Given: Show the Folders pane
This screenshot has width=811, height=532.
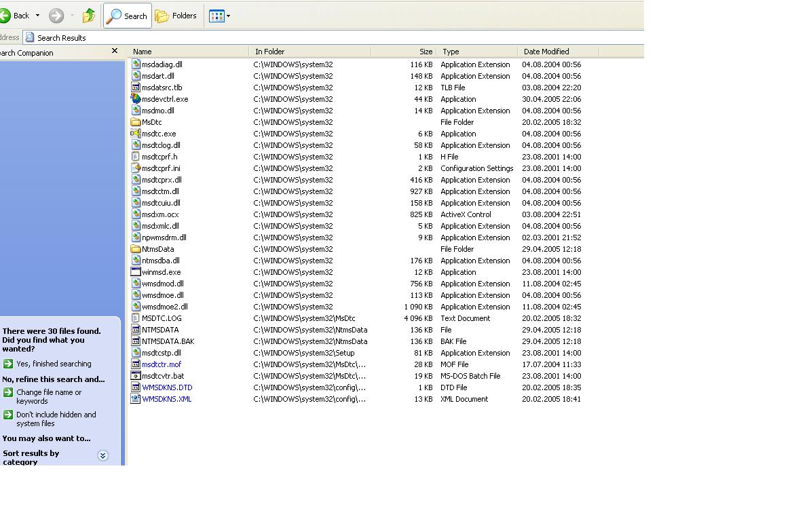Looking at the screenshot, I should coord(176,16).
